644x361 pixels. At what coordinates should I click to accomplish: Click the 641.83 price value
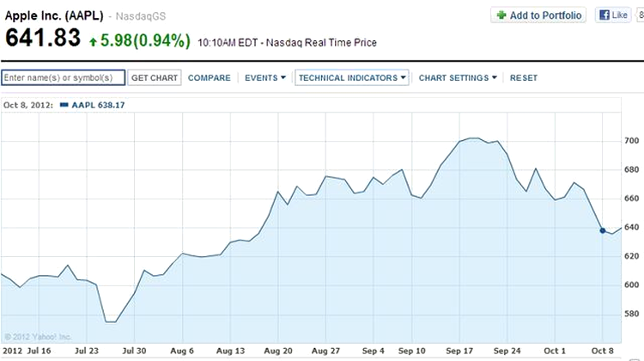43,38
